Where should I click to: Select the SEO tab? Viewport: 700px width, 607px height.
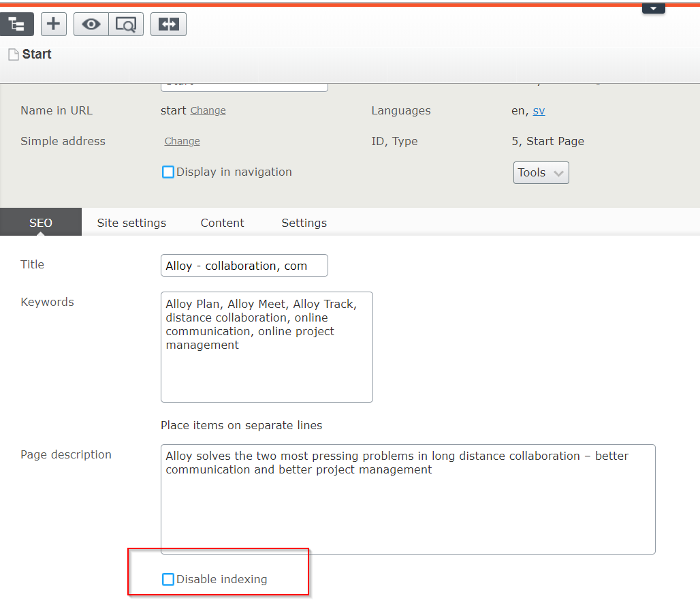[x=41, y=223]
